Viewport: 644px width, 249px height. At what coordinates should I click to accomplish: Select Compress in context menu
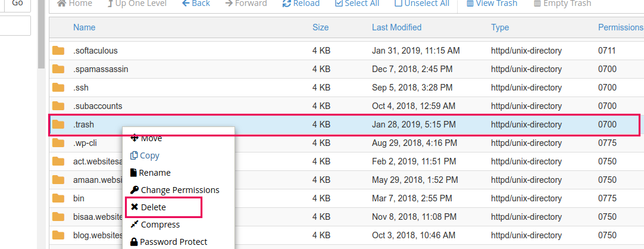(155, 225)
